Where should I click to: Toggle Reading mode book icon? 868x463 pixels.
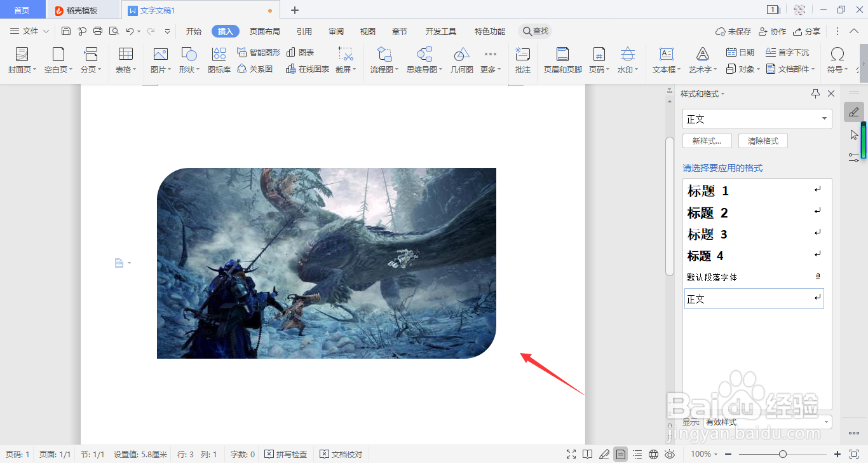pos(588,454)
